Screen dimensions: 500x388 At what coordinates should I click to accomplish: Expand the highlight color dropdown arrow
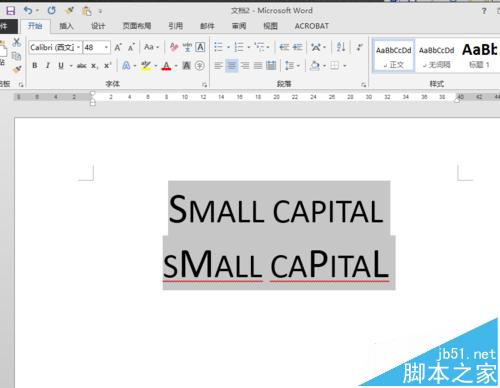click(155, 66)
